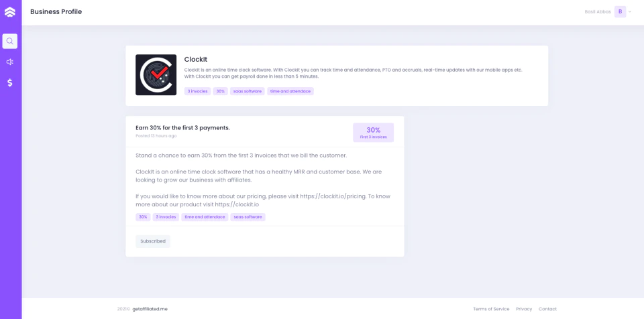The image size is (644, 319).
Task: Click the 30% First 3 invoices badge
Action: tap(374, 133)
